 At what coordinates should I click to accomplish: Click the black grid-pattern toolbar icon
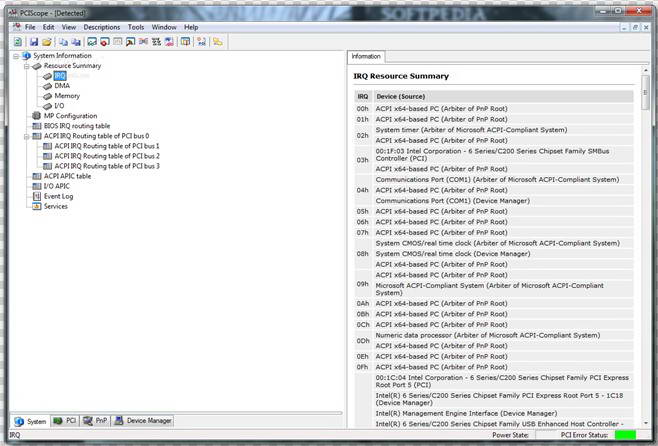pyautogui.click(x=156, y=42)
